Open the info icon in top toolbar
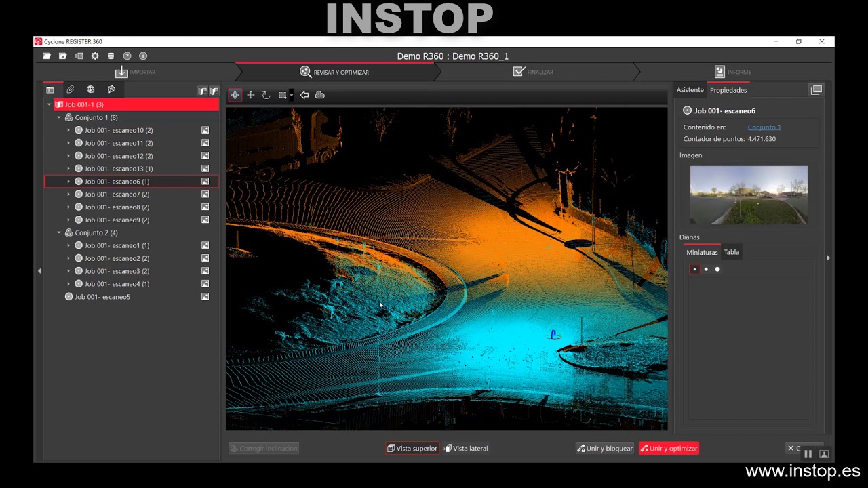Image resolution: width=868 pixels, height=488 pixels. pyautogui.click(x=143, y=56)
